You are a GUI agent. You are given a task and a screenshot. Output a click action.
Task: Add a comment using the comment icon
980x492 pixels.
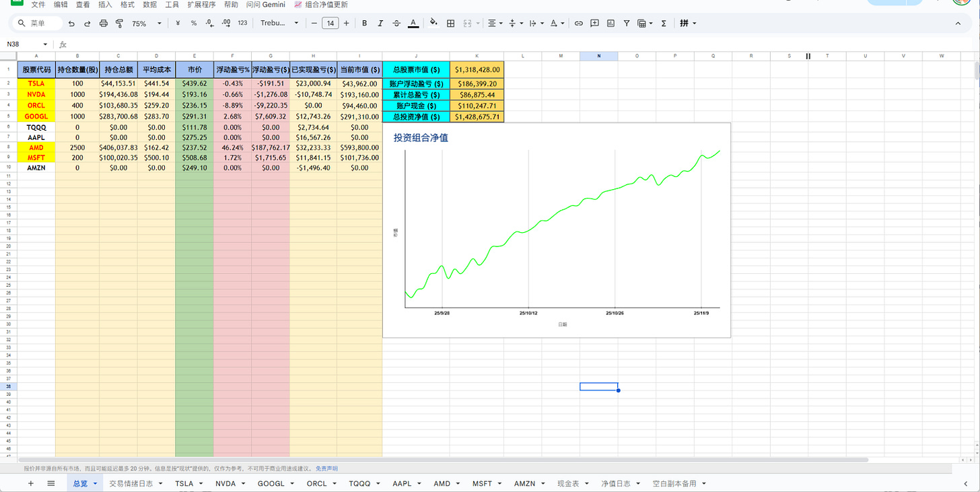click(x=594, y=24)
